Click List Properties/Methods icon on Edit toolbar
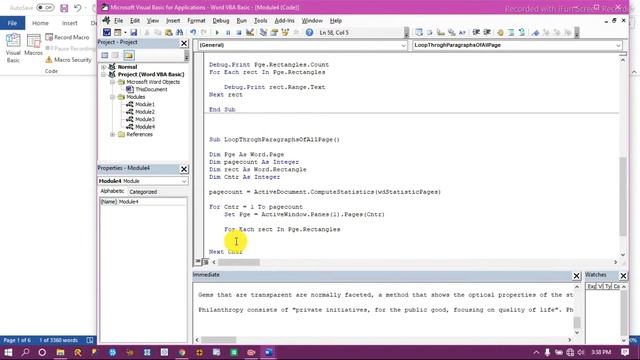The image size is (640, 360). coord(419,32)
